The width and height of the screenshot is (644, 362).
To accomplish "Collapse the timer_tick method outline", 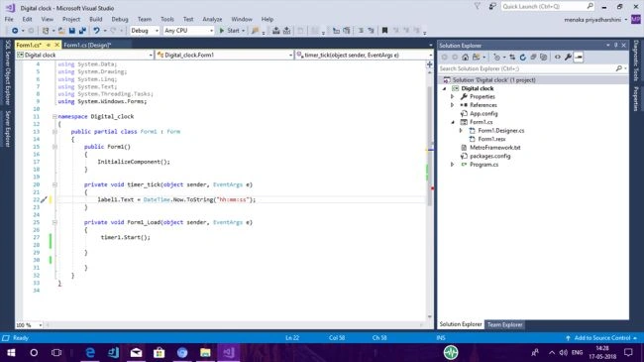I will coord(54,184).
